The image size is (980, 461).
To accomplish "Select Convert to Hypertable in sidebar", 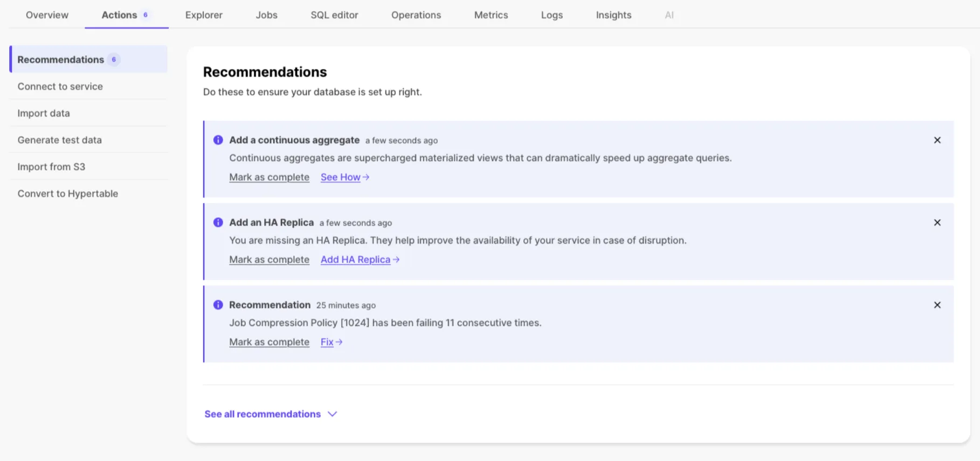I will tap(88, 193).
